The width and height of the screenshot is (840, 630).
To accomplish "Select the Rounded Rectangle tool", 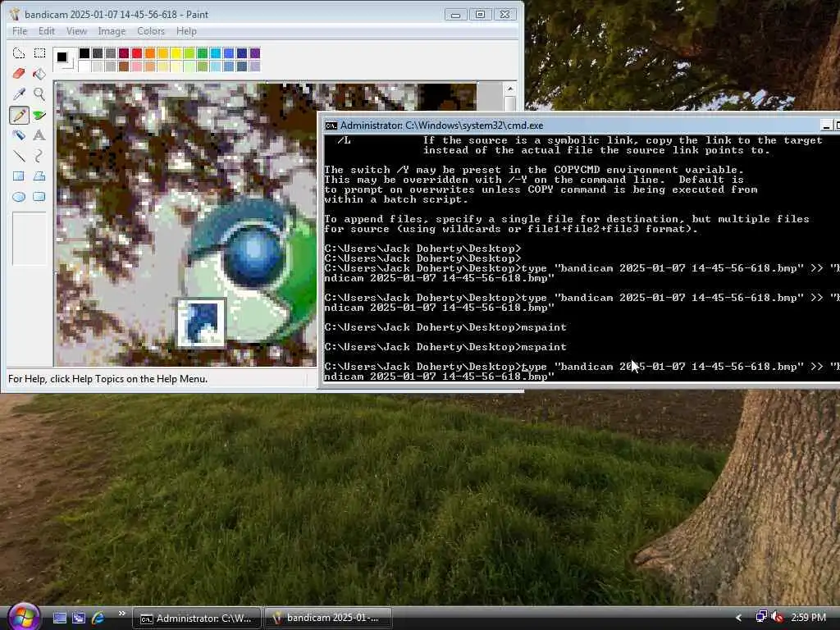I will [x=39, y=197].
